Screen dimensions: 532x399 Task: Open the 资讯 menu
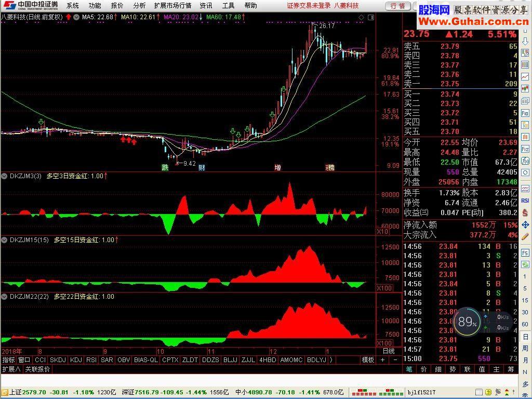tap(206, 5)
